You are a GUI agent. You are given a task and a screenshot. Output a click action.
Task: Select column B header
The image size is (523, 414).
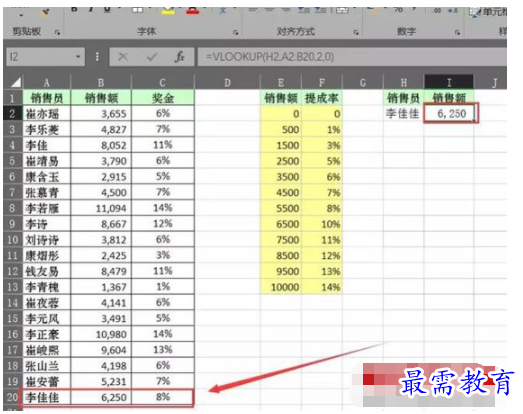[x=101, y=82]
